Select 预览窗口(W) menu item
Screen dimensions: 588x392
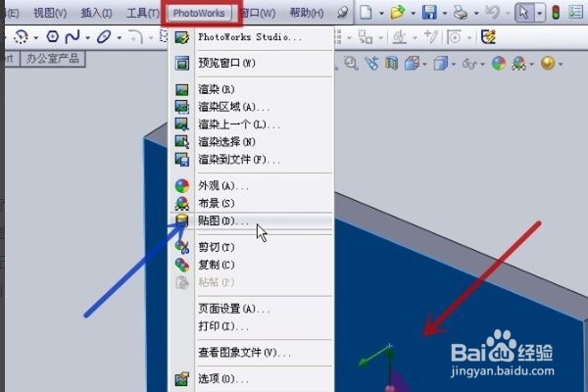pyautogui.click(x=251, y=63)
